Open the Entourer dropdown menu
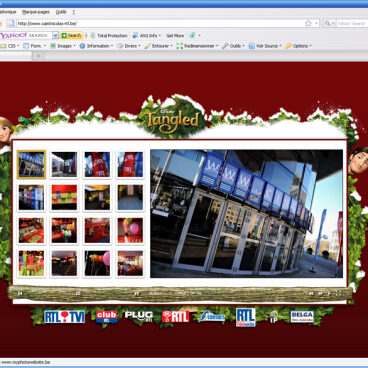The image size is (368, 368). 158,46
